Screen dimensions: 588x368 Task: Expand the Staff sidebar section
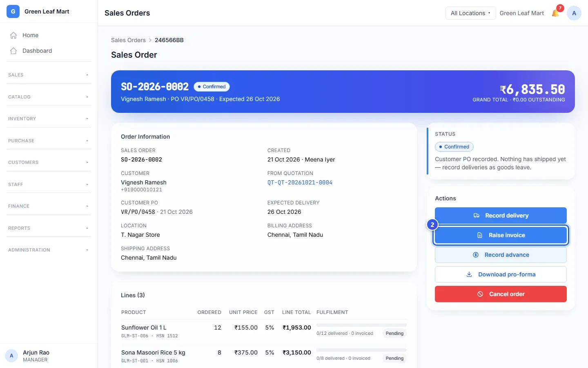pos(49,184)
